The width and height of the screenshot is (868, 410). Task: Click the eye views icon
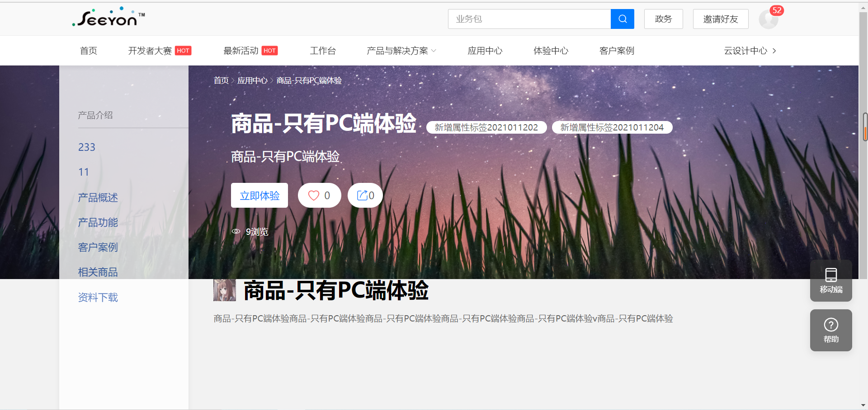236,231
